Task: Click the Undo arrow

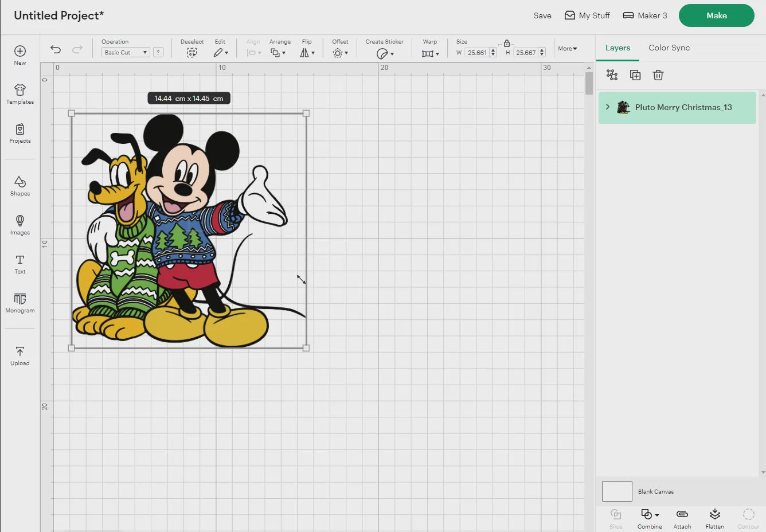Action: tap(56, 49)
